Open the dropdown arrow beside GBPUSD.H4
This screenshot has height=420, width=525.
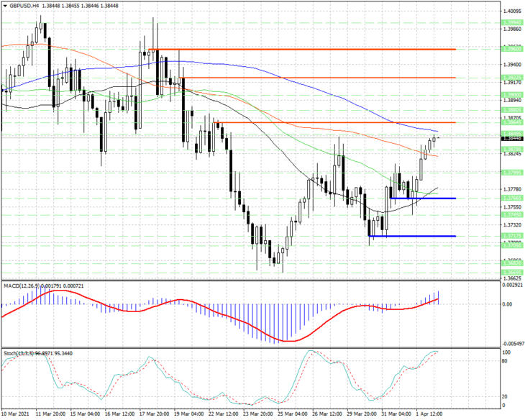coord(5,6)
